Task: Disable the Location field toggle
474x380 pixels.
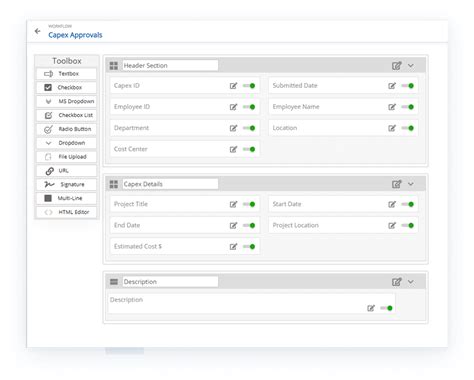Action: 408,128
